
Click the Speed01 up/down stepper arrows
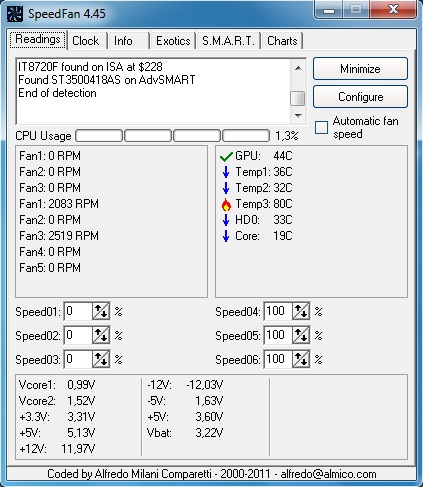coord(101,311)
